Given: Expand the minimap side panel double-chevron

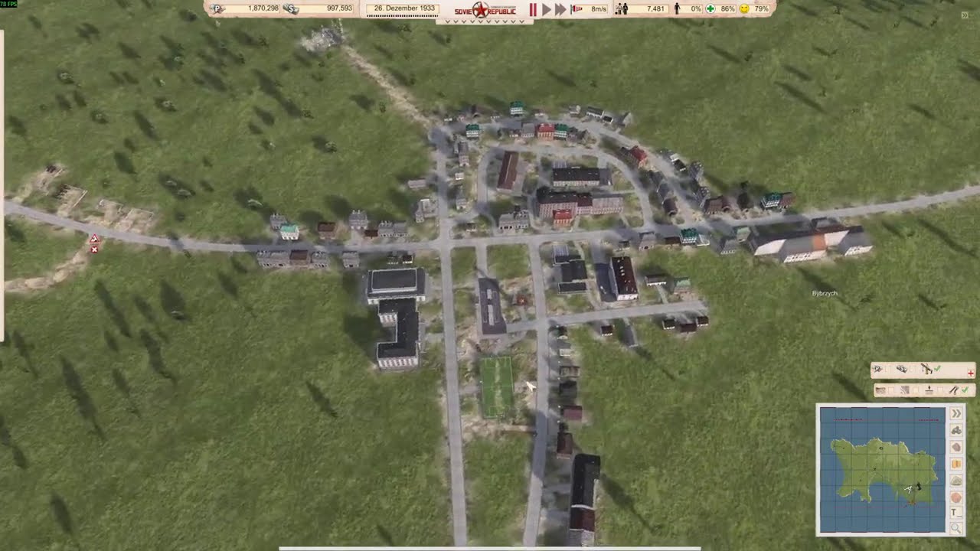Looking at the screenshot, I should (x=956, y=413).
